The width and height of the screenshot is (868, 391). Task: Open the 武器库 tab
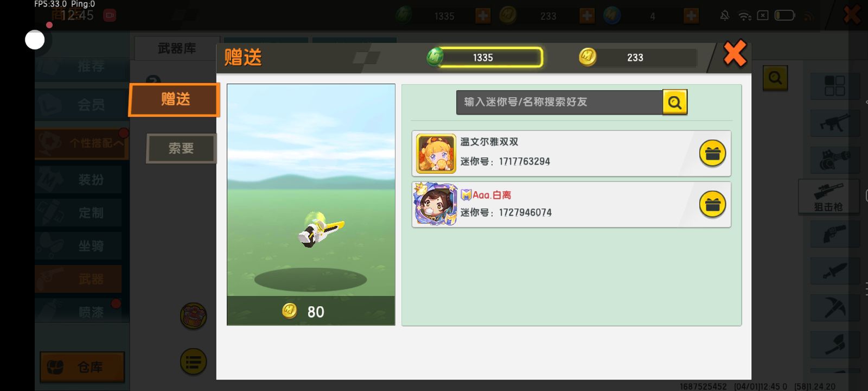(x=177, y=49)
